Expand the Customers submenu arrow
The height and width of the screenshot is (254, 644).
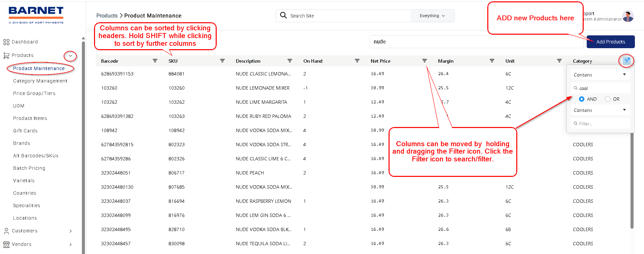tap(70, 231)
